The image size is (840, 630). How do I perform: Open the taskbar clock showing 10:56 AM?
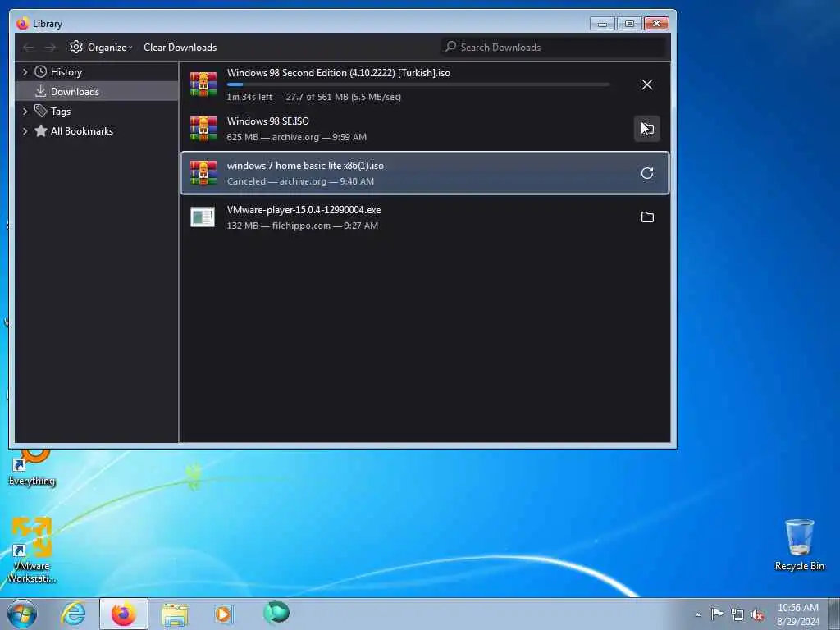coord(798,614)
